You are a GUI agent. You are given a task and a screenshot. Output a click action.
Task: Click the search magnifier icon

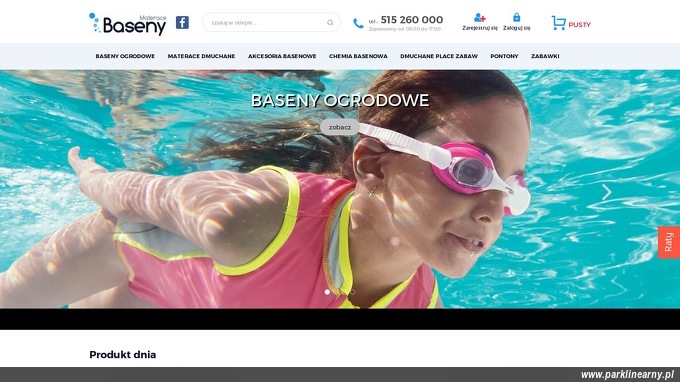coord(330,23)
